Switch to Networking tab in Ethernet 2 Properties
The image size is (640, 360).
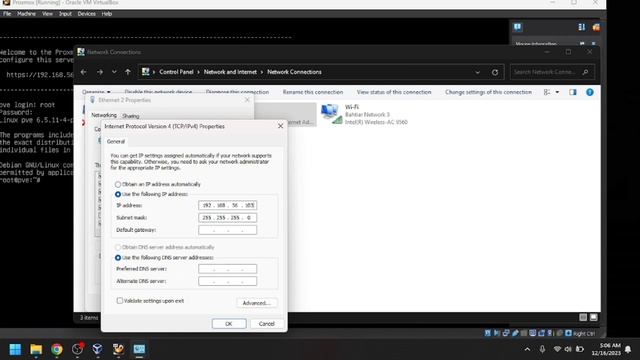tap(104, 116)
